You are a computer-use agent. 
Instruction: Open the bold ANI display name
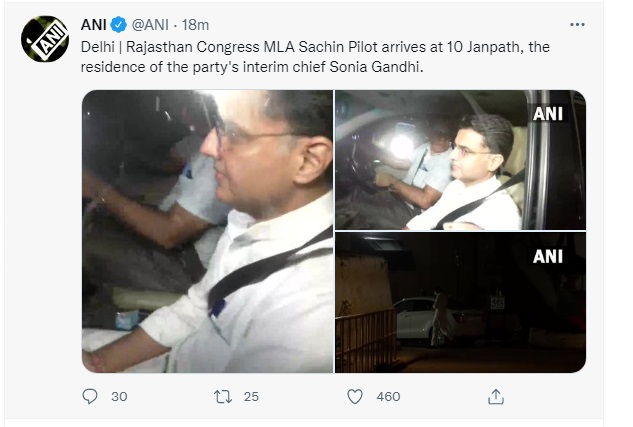click(96, 24)
